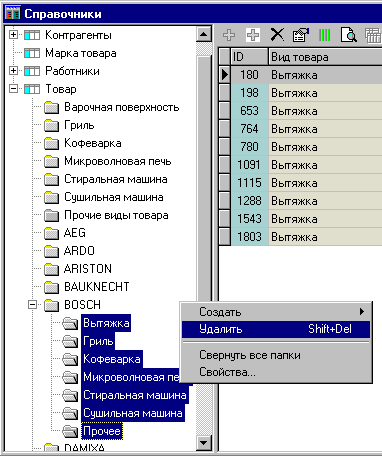Expand the Контрагенты tree node

(x=13, y=34)
